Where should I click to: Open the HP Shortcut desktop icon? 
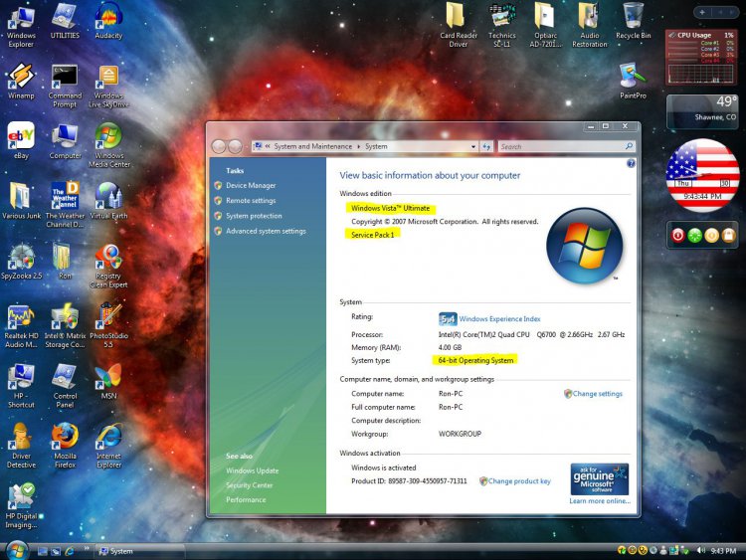click(21, 386)
